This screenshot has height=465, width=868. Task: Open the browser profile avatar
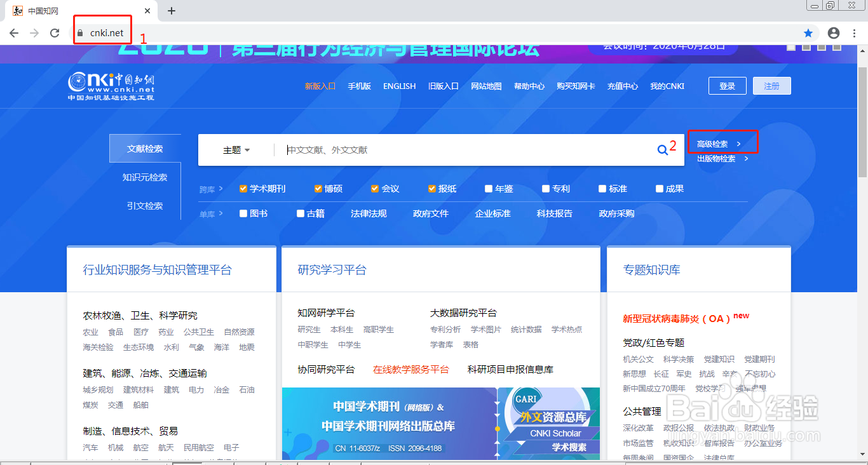coord(833,32)
